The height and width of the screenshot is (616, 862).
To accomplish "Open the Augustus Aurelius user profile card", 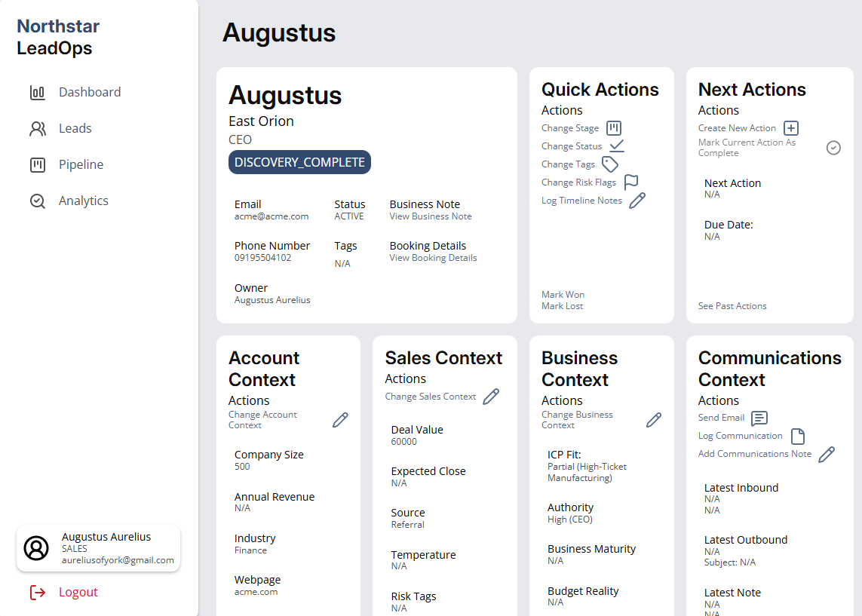I will [x=98, y=548].
